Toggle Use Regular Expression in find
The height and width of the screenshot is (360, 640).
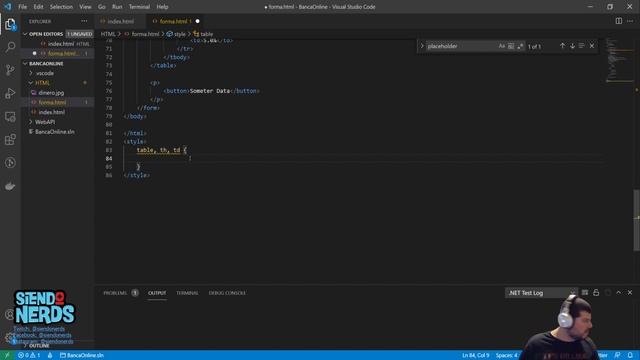pos(520,46)
